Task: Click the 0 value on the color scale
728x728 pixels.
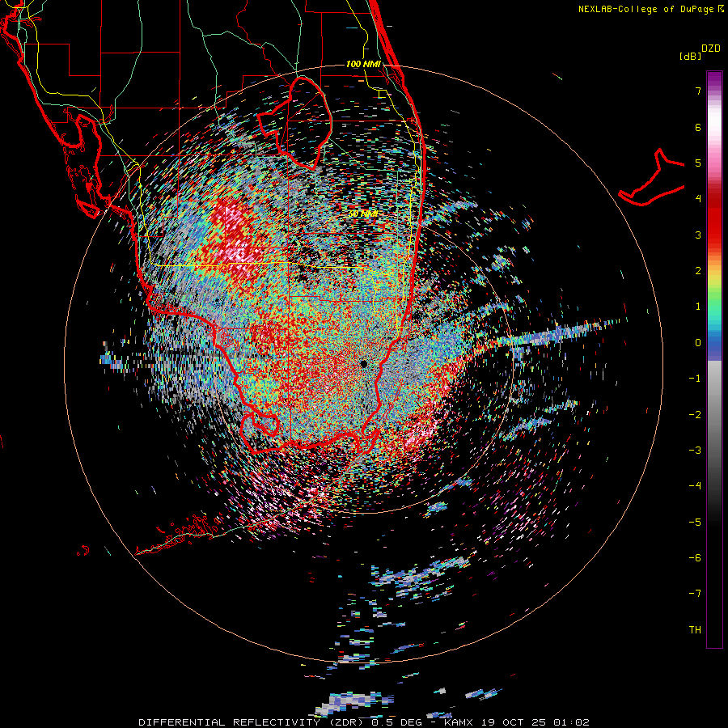Action: click(x=698, y=342)
